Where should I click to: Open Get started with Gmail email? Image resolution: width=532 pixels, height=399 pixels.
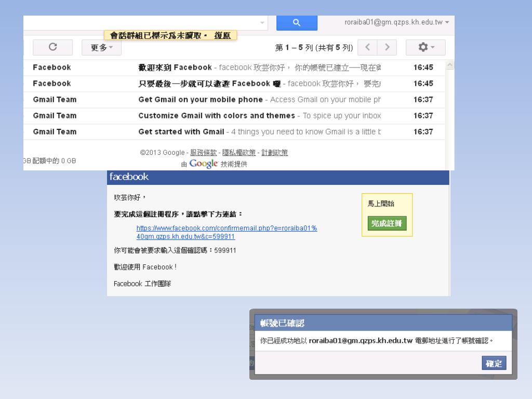click(x=234, y=131)
